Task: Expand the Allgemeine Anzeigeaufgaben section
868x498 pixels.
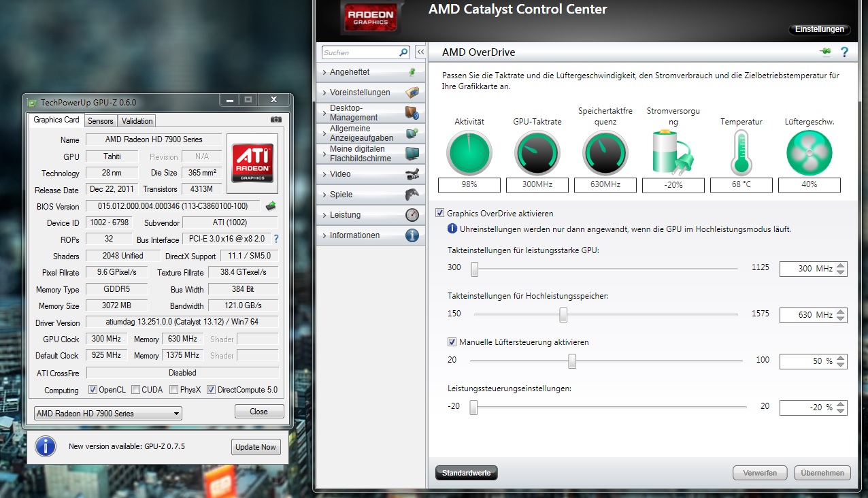Action: (371, 133)
